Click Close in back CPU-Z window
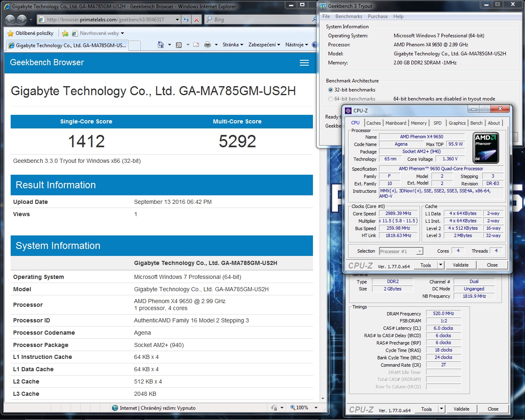The image size is (525, 420). coord(493,409)
